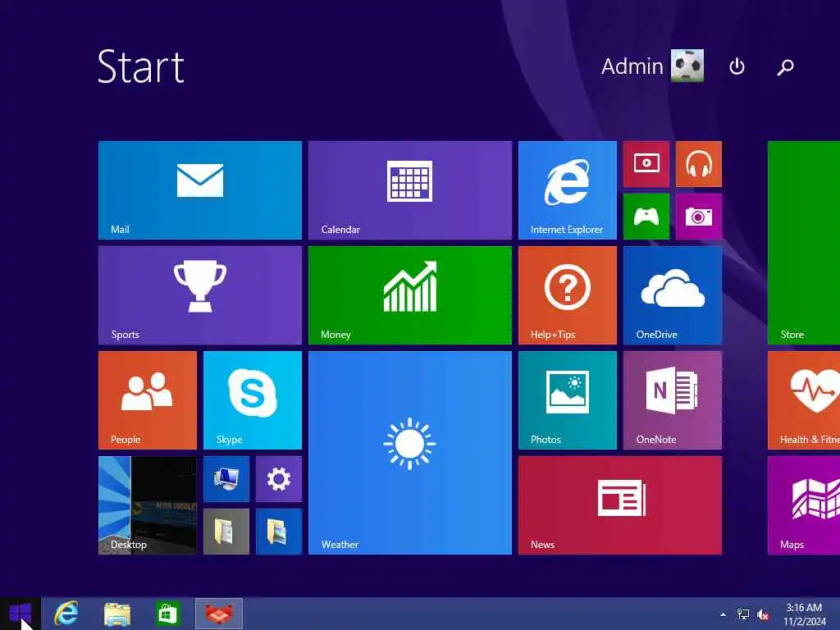Open the Video tile

[646, 164]
